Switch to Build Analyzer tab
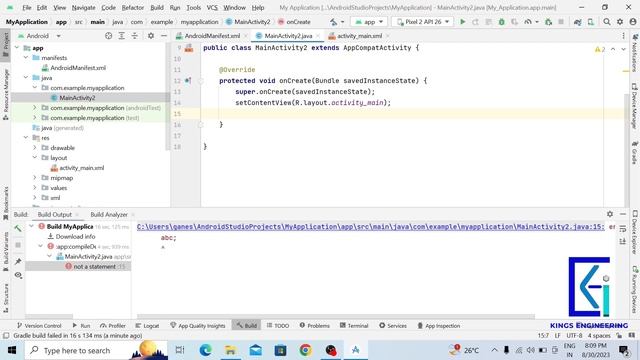 point(109,214)
